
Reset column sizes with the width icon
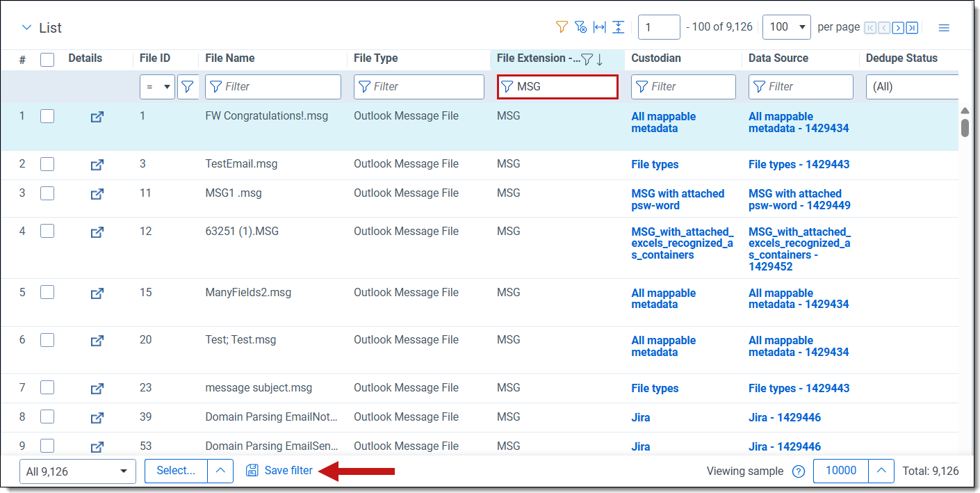[x=600, y=27]
